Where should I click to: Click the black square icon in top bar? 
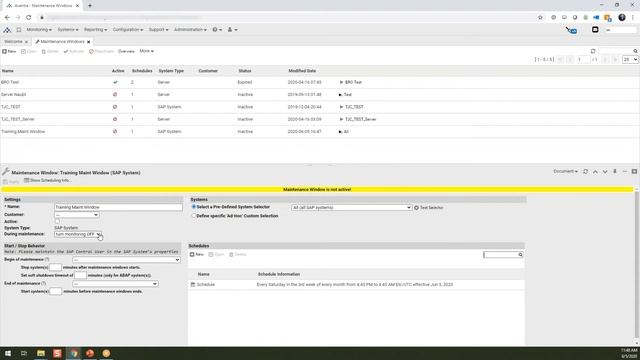[x=595, y=30]
